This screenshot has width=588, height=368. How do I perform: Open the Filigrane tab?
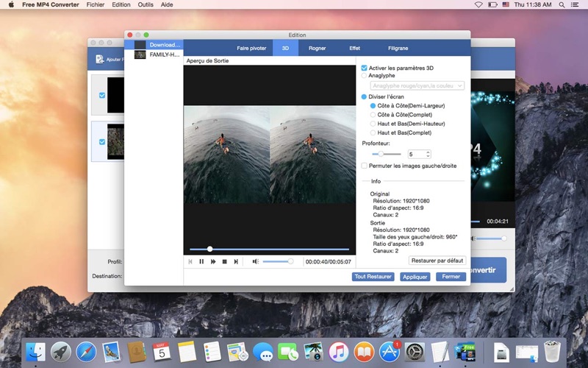point(398,48)
